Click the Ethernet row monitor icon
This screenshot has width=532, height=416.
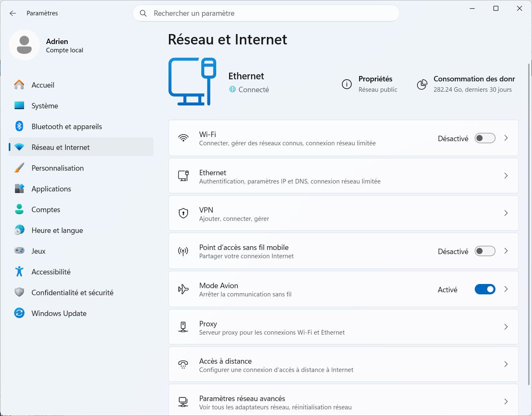[x=183, y=176]
